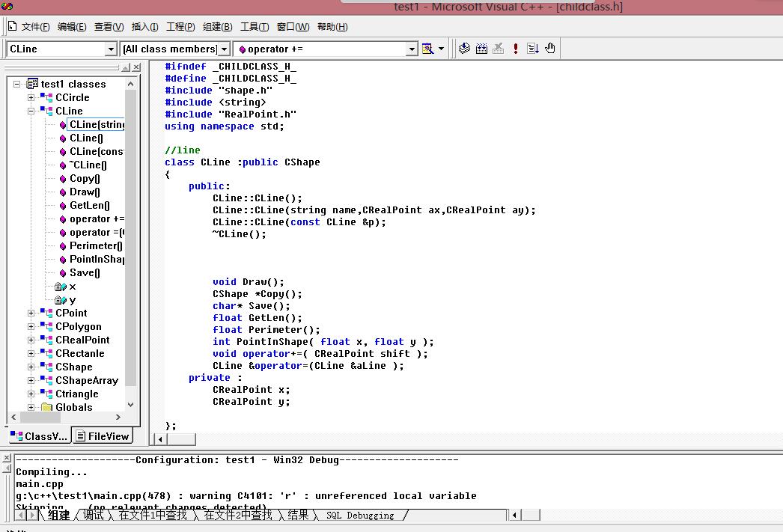This screenshot has width=783, height=532.
Task: Click the class tree scrollbar down arrow
Action: (x=130, y=405)
